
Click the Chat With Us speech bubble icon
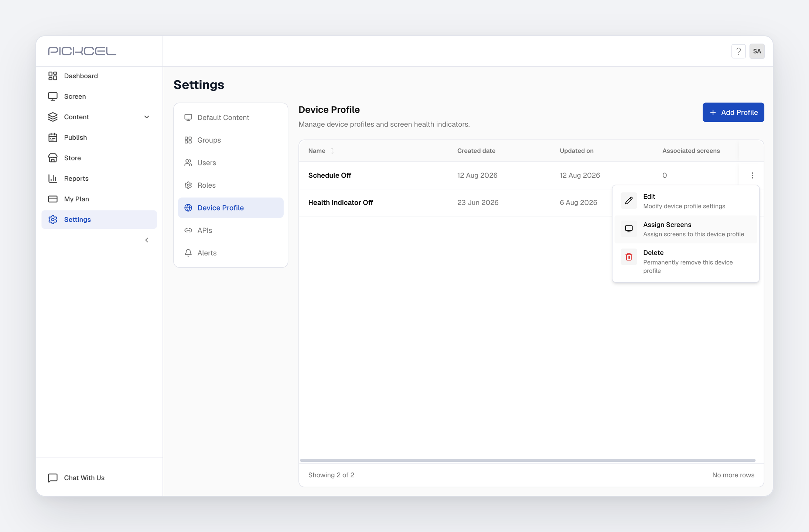53,478
